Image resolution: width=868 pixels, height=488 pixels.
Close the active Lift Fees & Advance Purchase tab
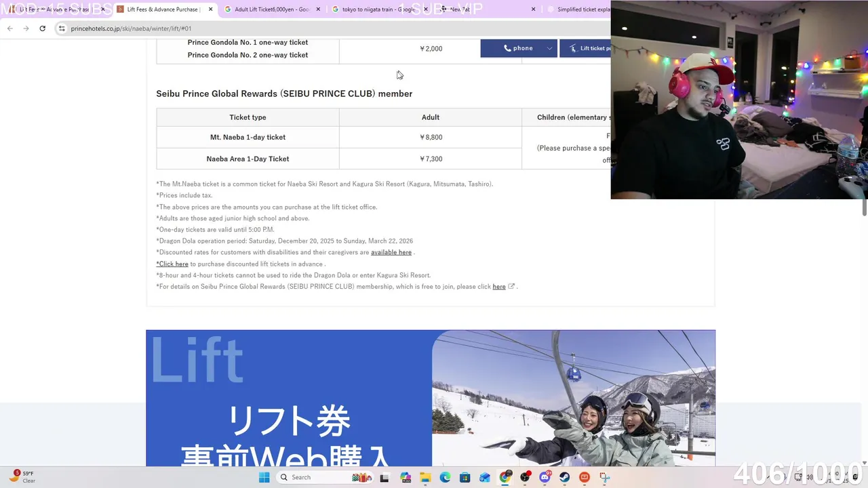210,9
